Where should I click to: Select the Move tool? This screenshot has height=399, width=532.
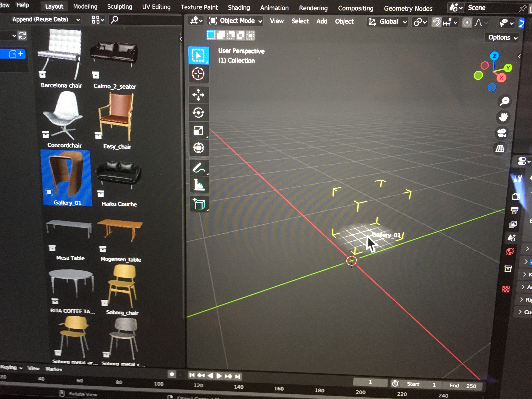click(x=198, y=94)
